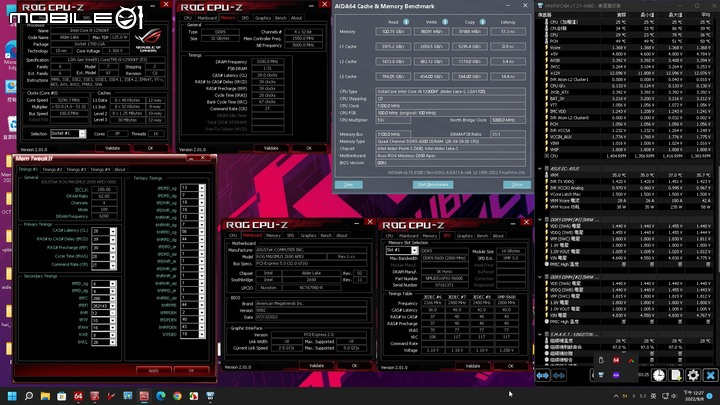Click Apply button in Mem TweakIt
720x405 pixels.
(x=153, y=371)
